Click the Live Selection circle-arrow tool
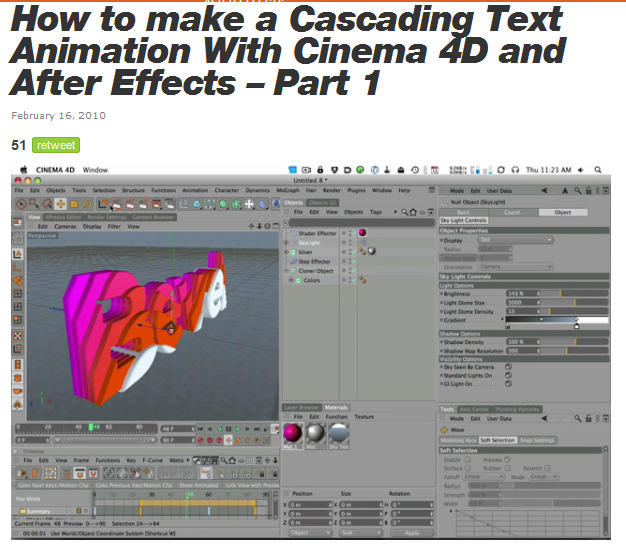The height and width of the screenshot is (548, 626). click(22, 204)
